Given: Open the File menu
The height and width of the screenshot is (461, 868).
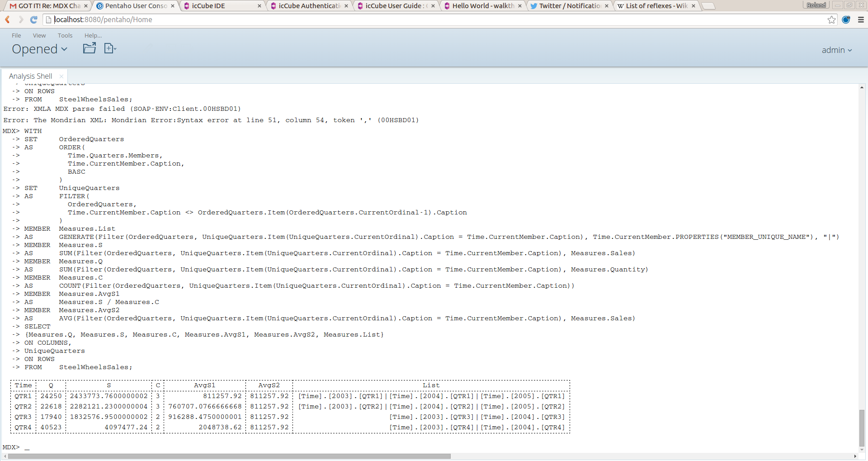Looking at the screenshot, I should pyautogui.click(x=16, y=35).
